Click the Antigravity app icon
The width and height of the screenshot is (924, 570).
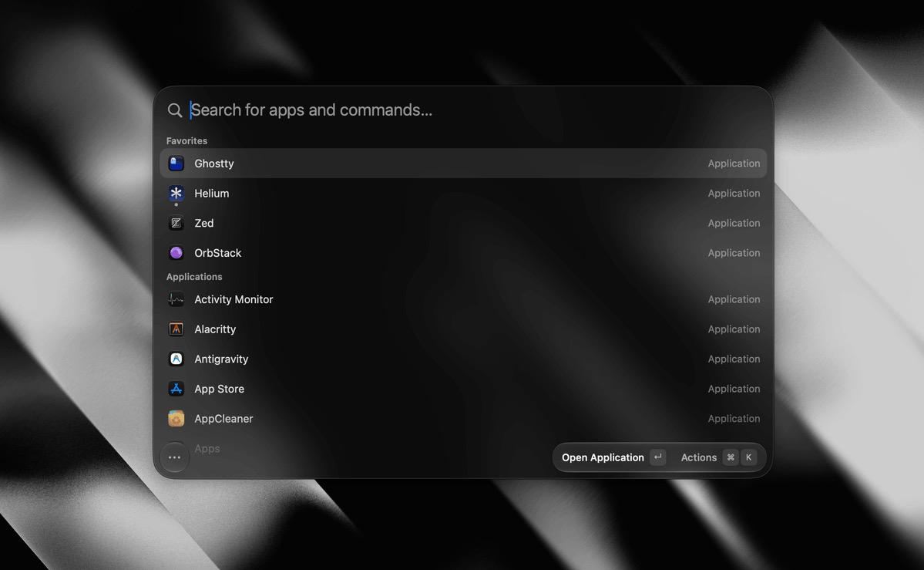[176, 359]
